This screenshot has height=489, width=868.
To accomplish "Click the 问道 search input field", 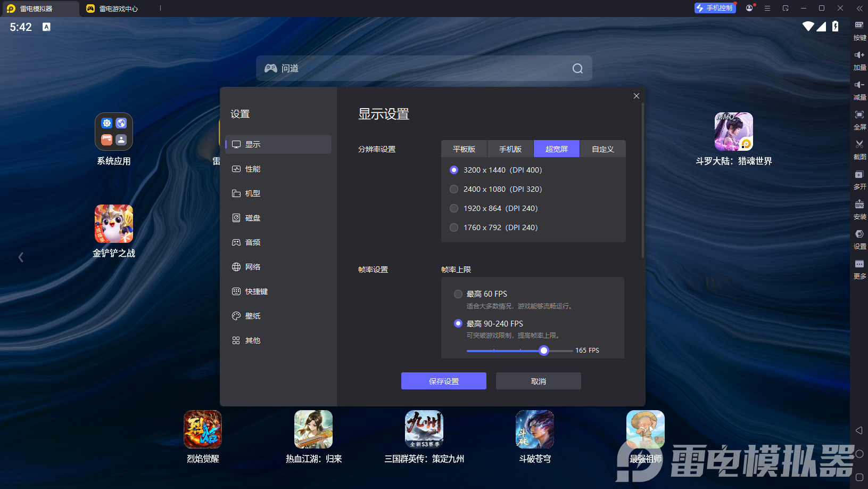I will [424, 68].
